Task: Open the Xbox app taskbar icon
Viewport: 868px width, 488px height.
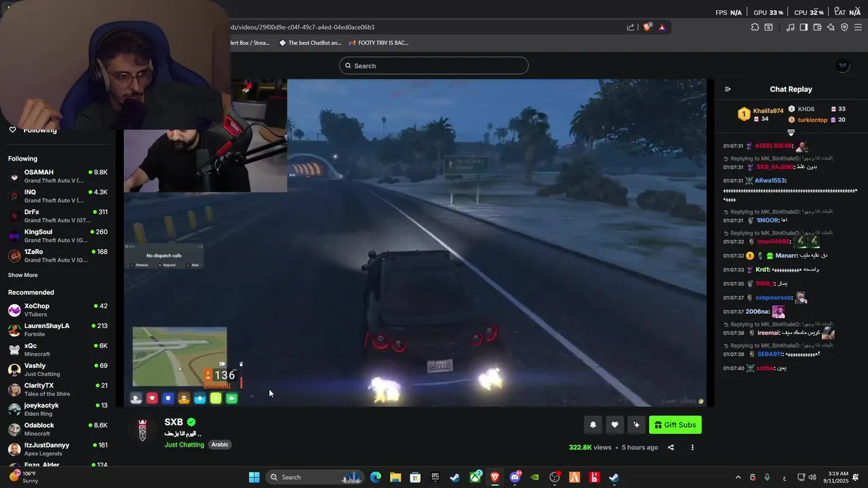Action: coord(475,477)
